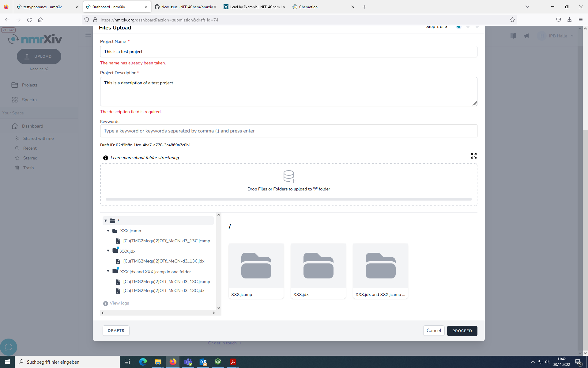Select Spectra in the sidebar

pyautogui.click(x=29, y=100)
